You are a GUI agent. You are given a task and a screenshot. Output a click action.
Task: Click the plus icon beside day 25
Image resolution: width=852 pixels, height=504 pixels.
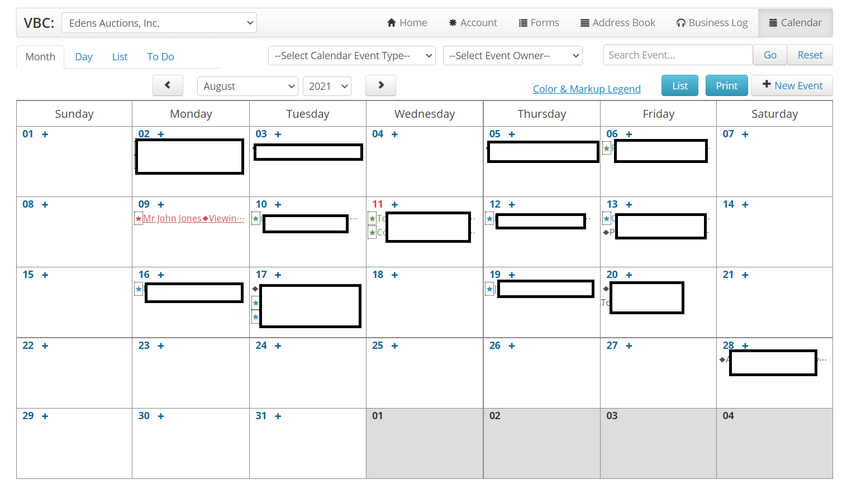[x=394, y=346]
